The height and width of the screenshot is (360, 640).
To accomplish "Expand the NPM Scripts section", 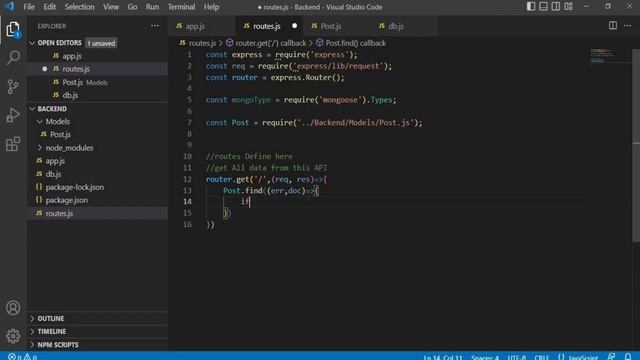I will click(x=98, y=344).
